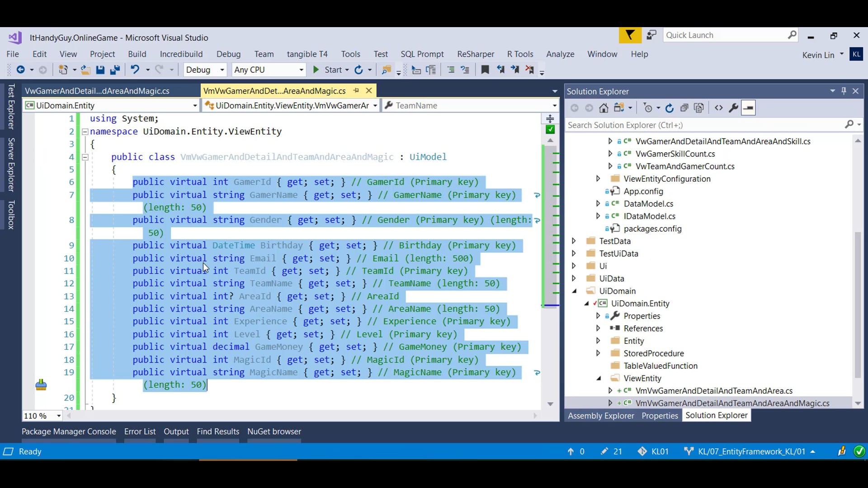Click the yellow feedback filter icon
Viewport: 868px width, 488px height.
point(630,35)
